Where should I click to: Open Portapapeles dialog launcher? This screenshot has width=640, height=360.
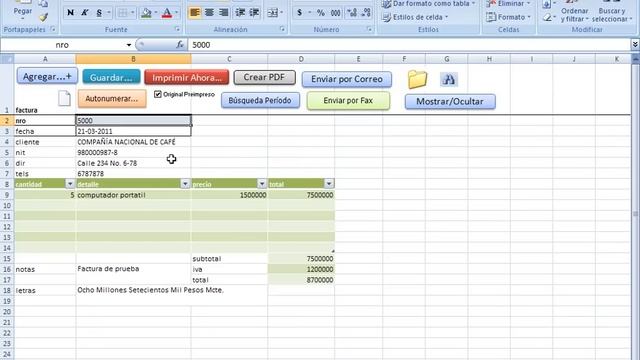coord(53,29)
